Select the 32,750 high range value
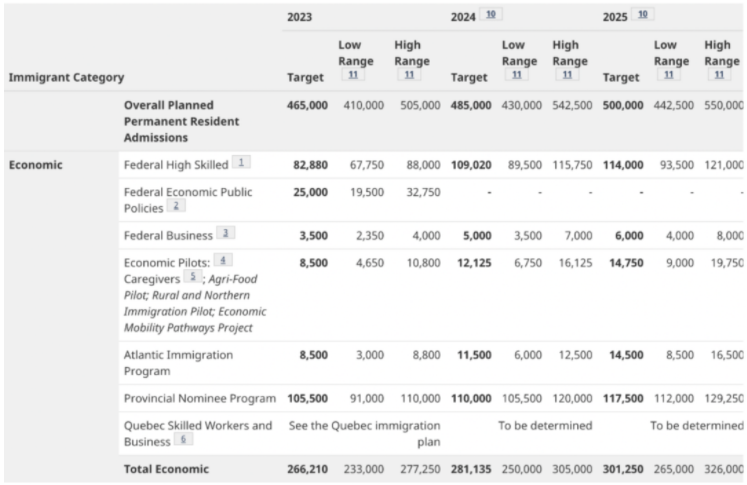This screenshot has width=747, height=485. (423, 192)
